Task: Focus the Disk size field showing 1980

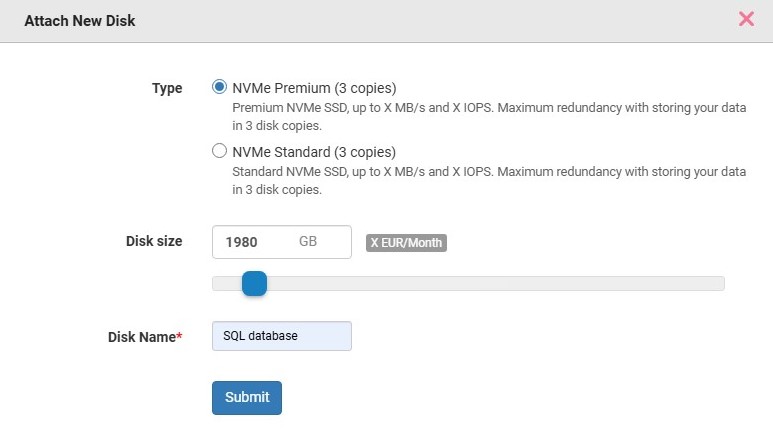Action: pos(281,242)
